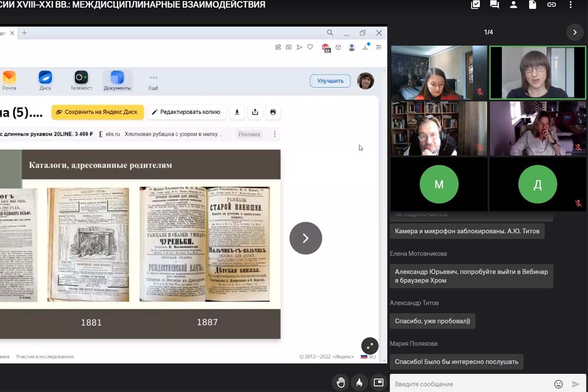Send the chat message arrow
This screenshot has width=588, height=392.
tap(576, 384)
